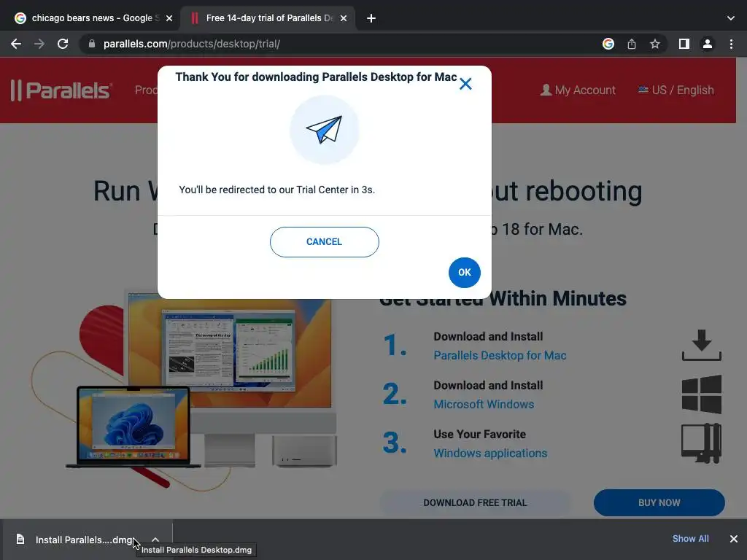Screen dimensions: 747x560
Task: Reload the Parallels trial page
Action: 63,44
